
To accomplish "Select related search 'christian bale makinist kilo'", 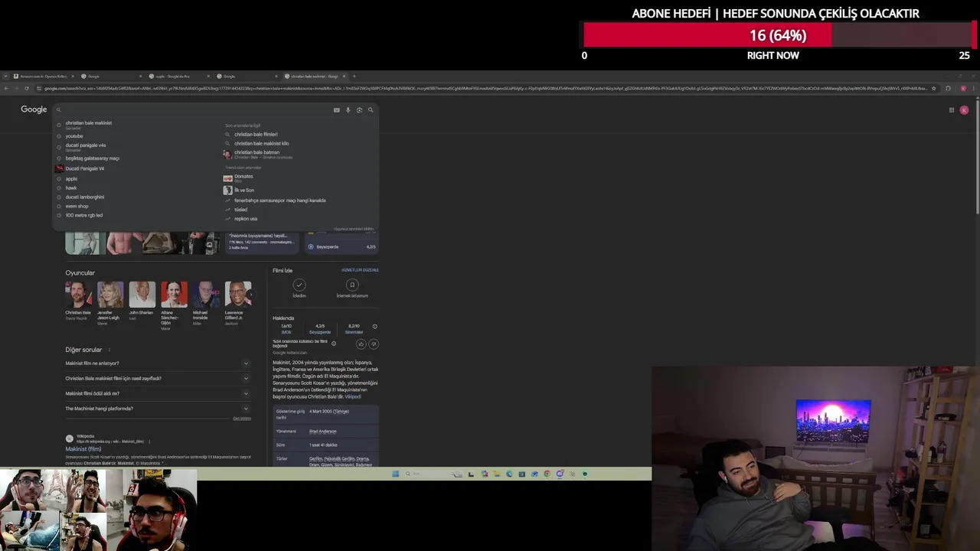I will tap(261, 143).
